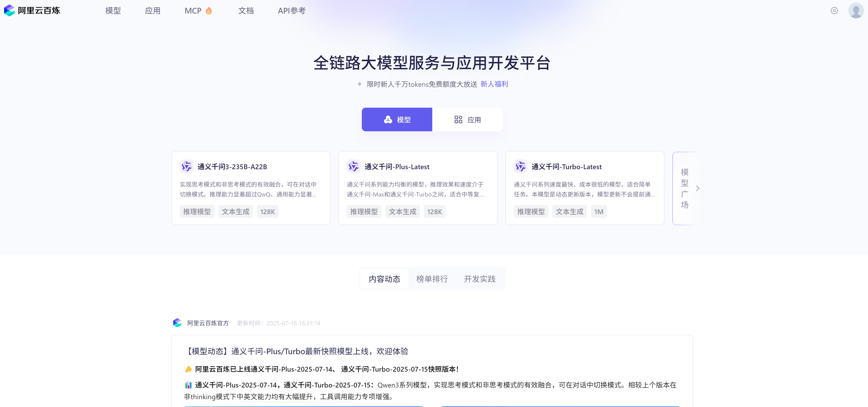
Task: Click the 阿里云百炼已上线通义千问-Plus-2025-07-14 bold line
Action: pos(327,369)
